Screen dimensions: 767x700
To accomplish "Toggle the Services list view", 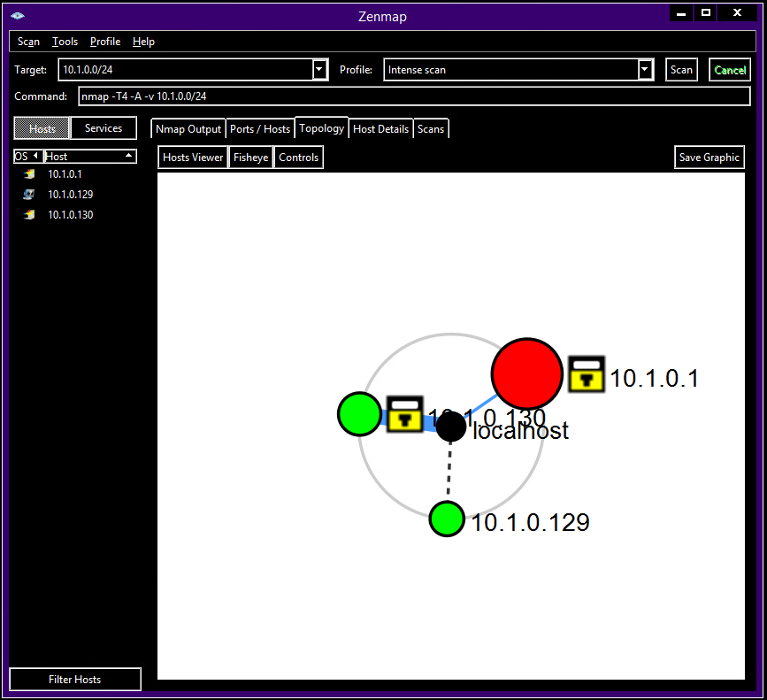I will click(104, 128).
